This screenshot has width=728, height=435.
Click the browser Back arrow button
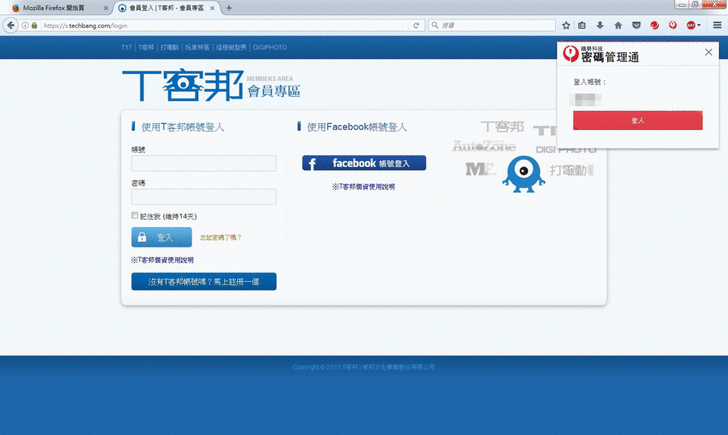click(x=10, y=25)
